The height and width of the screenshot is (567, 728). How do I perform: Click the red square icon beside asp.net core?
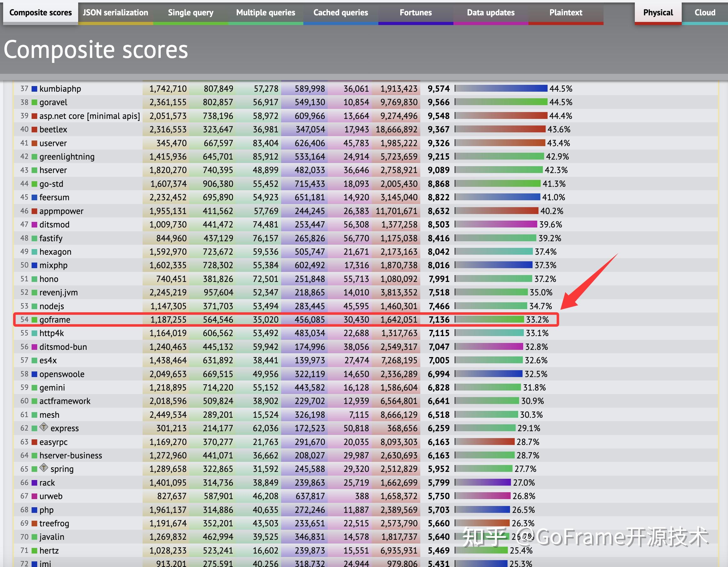click(34, 116)
